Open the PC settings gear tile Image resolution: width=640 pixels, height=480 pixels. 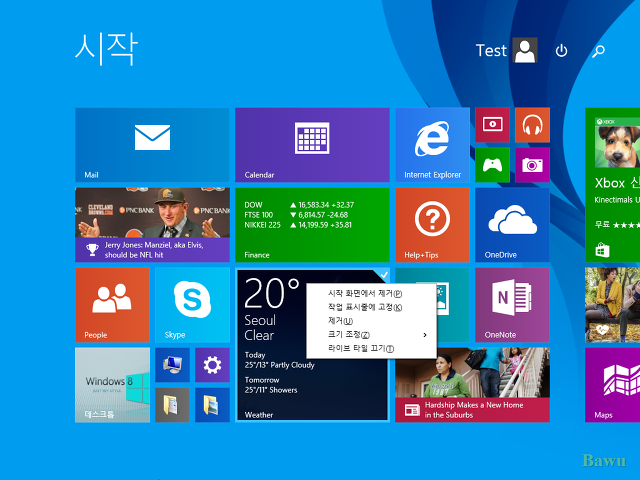[212, 365]
